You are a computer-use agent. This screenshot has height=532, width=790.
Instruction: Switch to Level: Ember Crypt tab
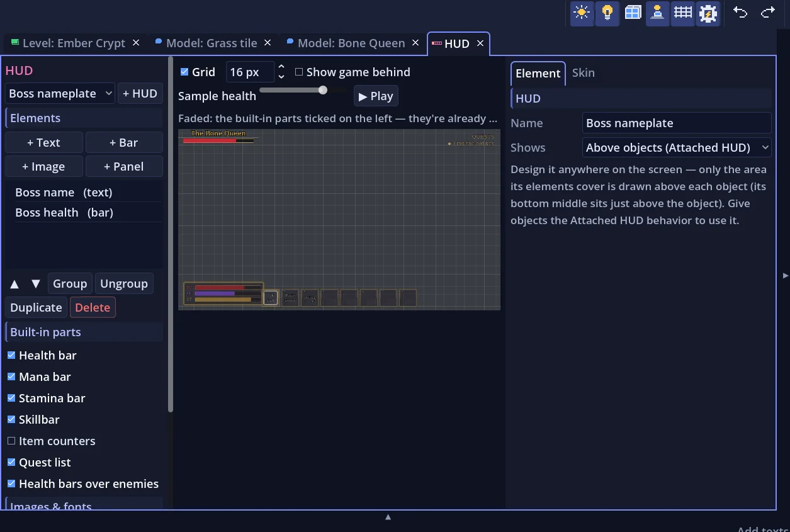pos(74,43)
